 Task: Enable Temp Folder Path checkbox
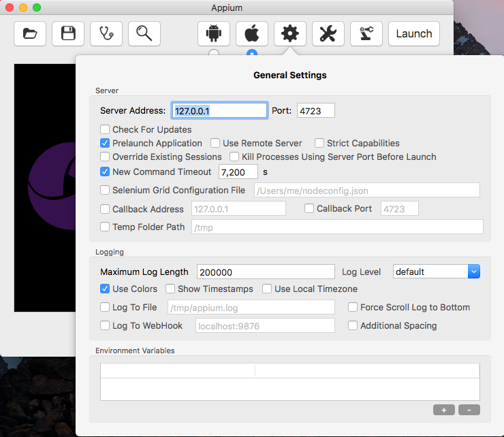(105, 227)
